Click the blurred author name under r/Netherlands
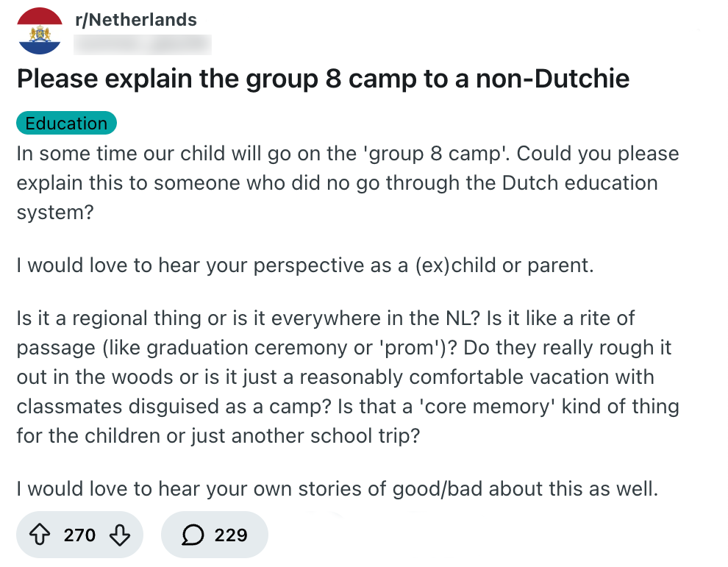 [x=143, y=44]
